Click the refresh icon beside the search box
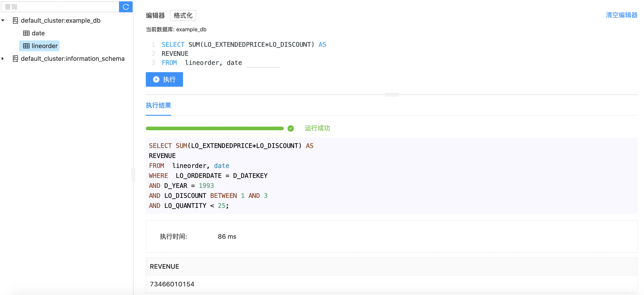The image size is (644, 295). 126,7
